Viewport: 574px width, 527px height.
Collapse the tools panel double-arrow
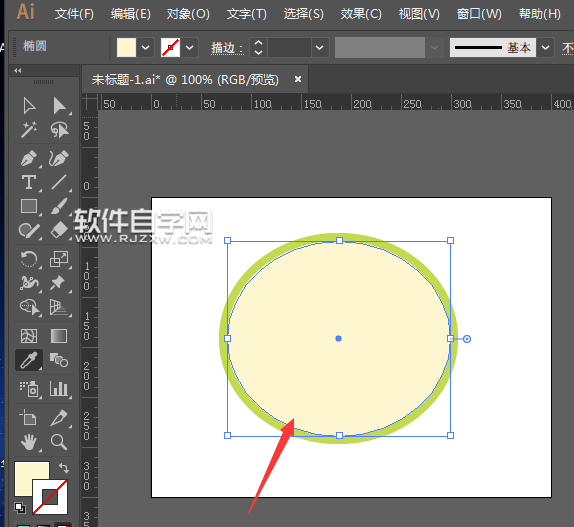point(18,71)
